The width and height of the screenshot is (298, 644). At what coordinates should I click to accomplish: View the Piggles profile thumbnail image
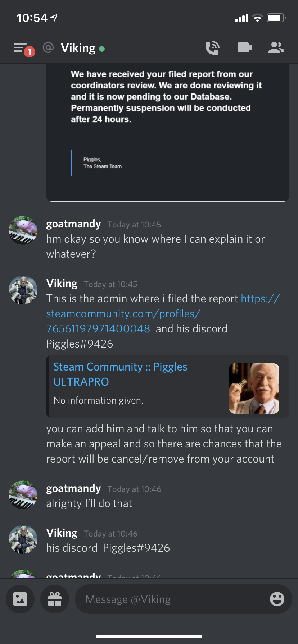(x=254, y=388)
